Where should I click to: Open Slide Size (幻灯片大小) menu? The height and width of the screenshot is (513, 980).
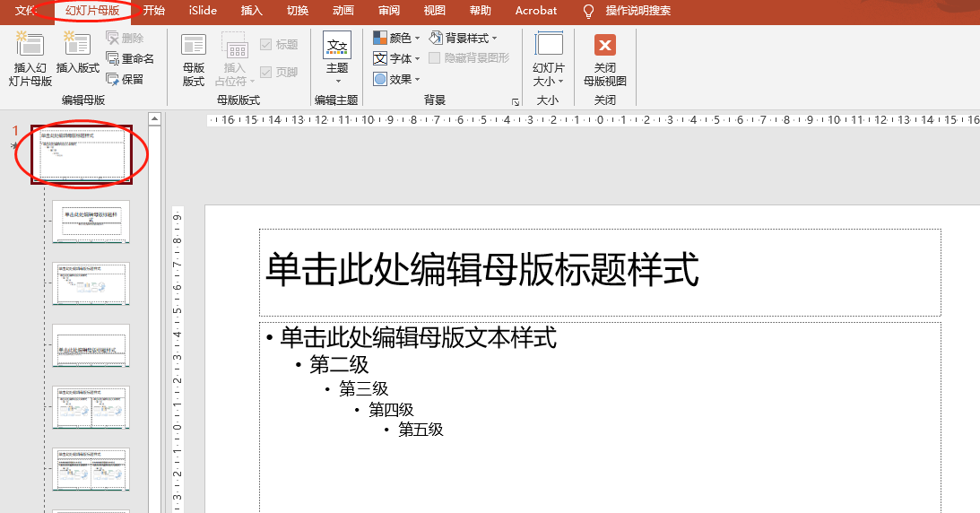coord(548,60)
